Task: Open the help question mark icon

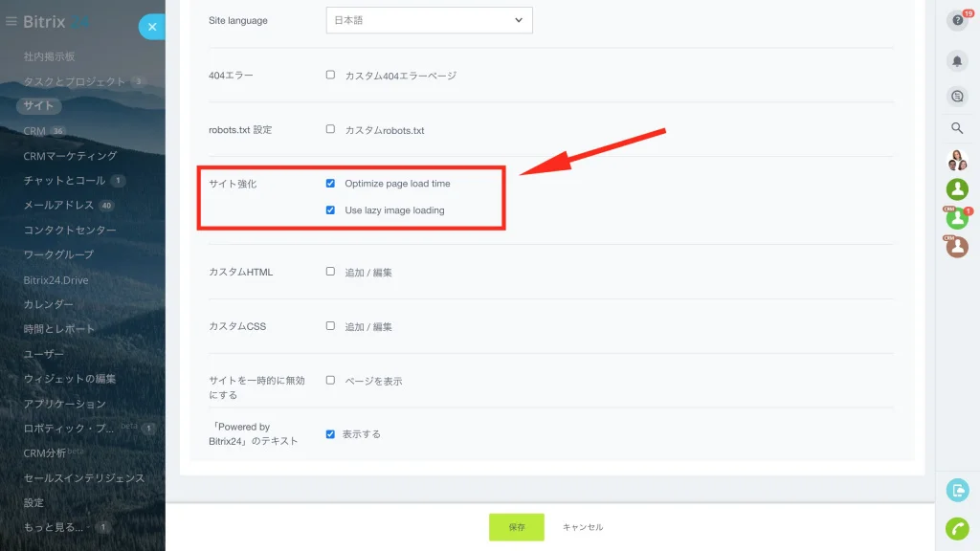Action: coord(957,21)
